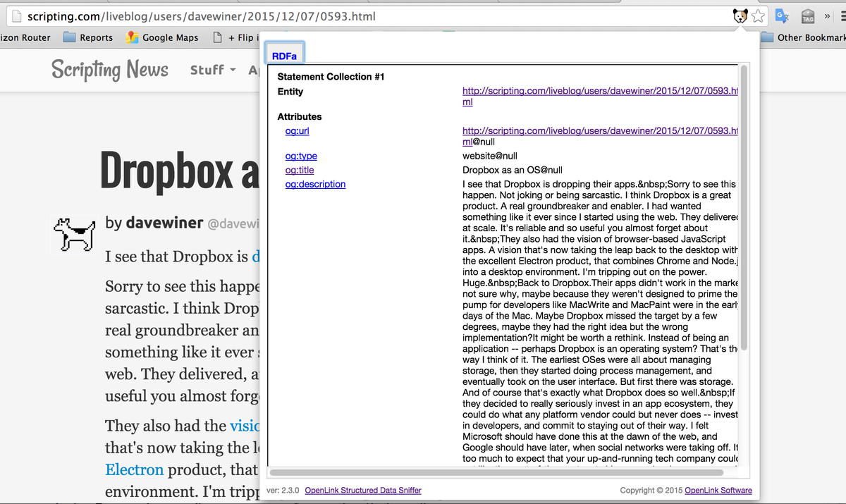Open the Google Maps bookmark
This screenshot has width=846, height=504.
[162, 37]
